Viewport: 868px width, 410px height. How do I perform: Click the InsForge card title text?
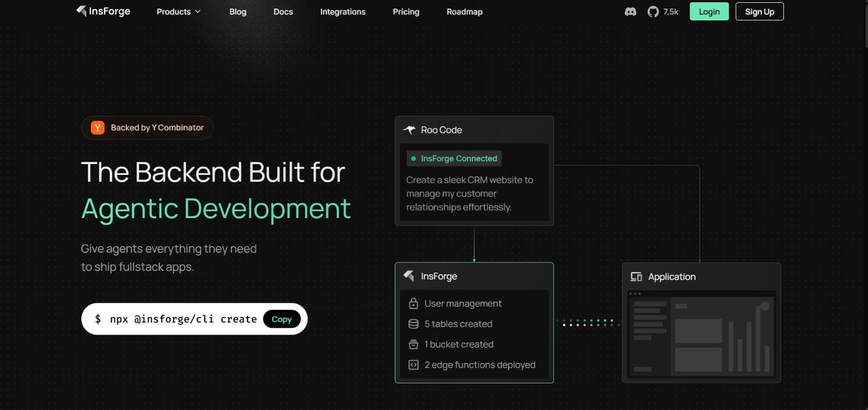pos(439,276)
